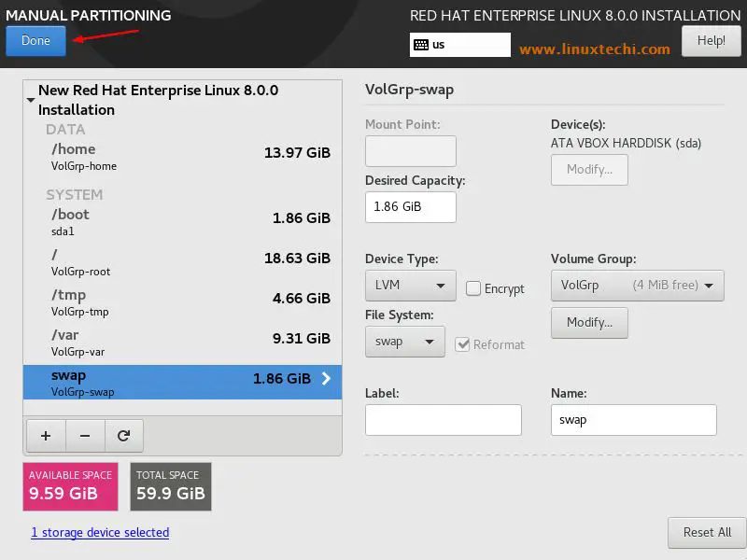Click the 4.66 GiB size of /tmp
747x560 pixels.
coord(302,299)
